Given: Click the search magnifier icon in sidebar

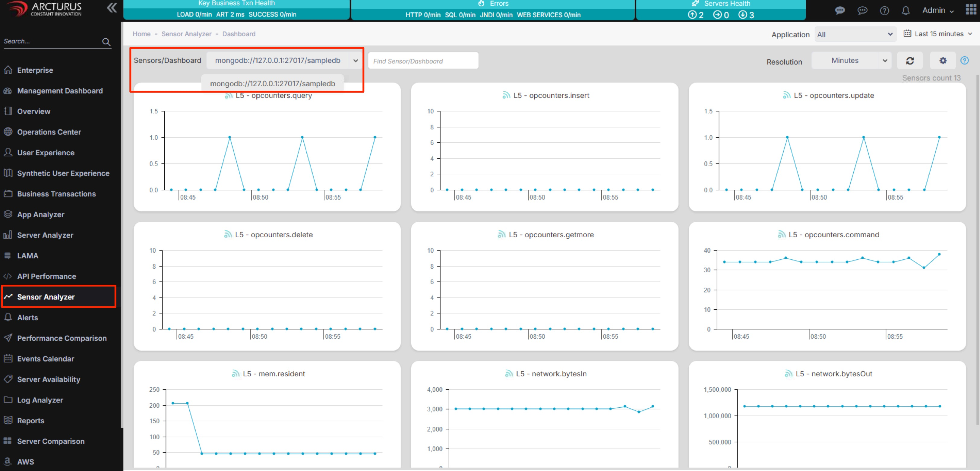Looking at the screenshot, I should pos(106,42).
